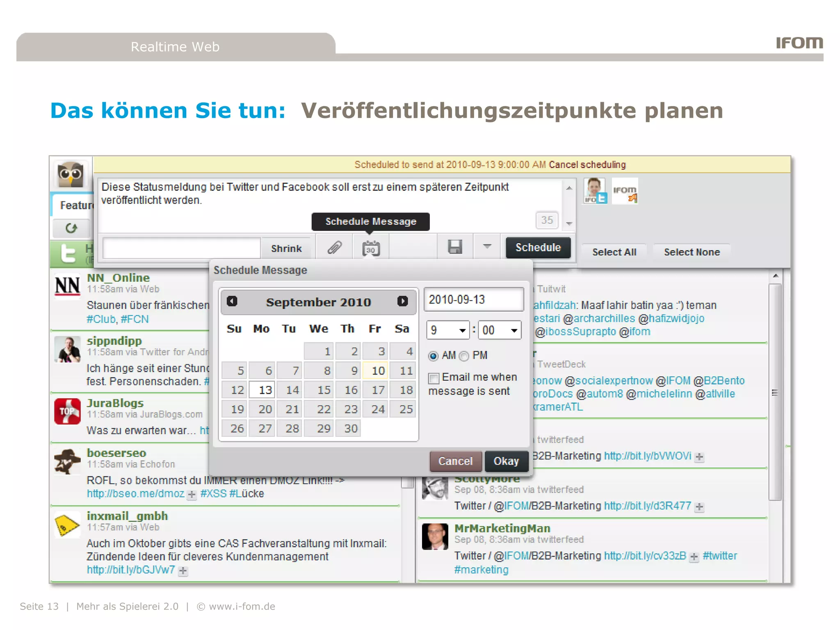840x630 pixels.
Task: Click the status message text area
Action: click(x=330, y=206)
